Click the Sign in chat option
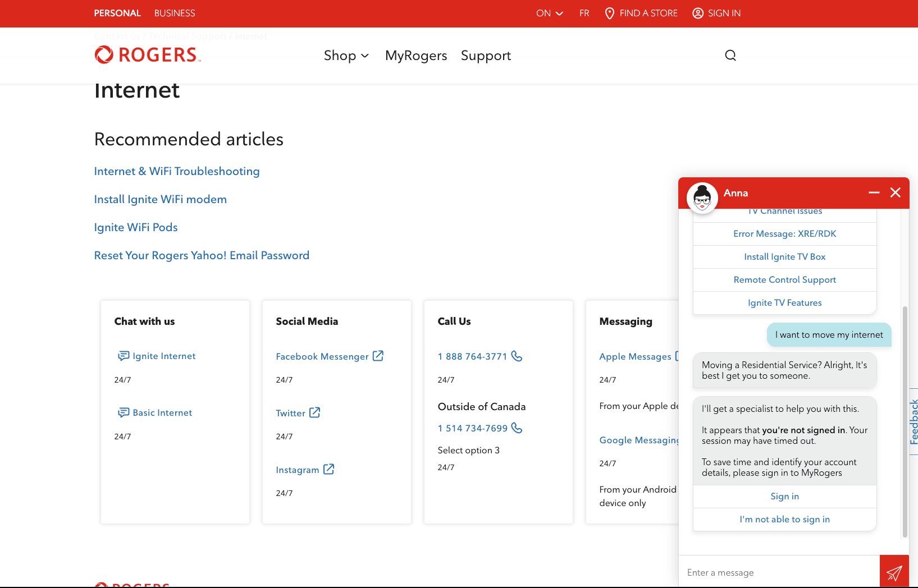The image size is (918, 588). 784,497
